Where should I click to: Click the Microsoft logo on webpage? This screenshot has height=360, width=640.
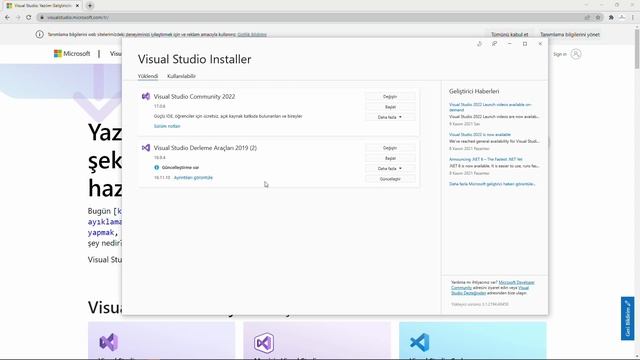(72, 53)
